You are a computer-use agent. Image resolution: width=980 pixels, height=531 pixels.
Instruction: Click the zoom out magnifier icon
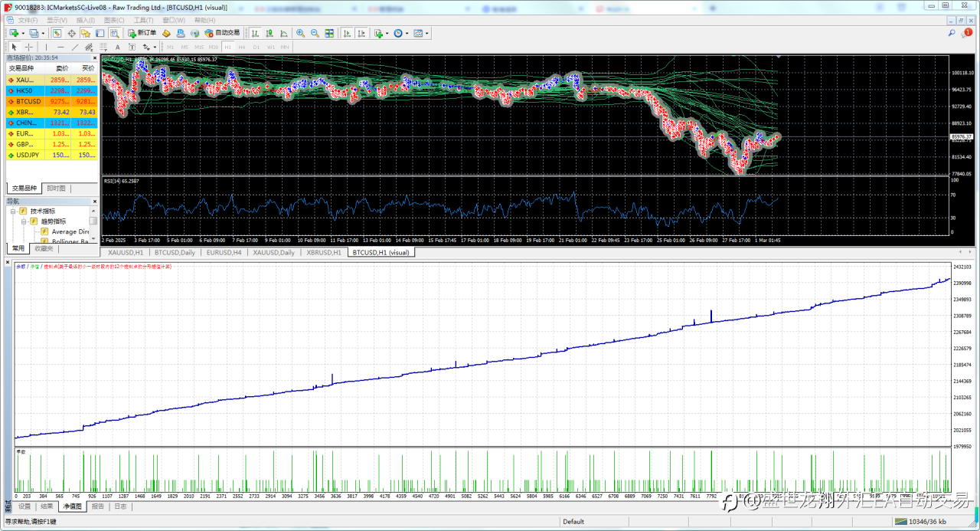tap(314, 34)
